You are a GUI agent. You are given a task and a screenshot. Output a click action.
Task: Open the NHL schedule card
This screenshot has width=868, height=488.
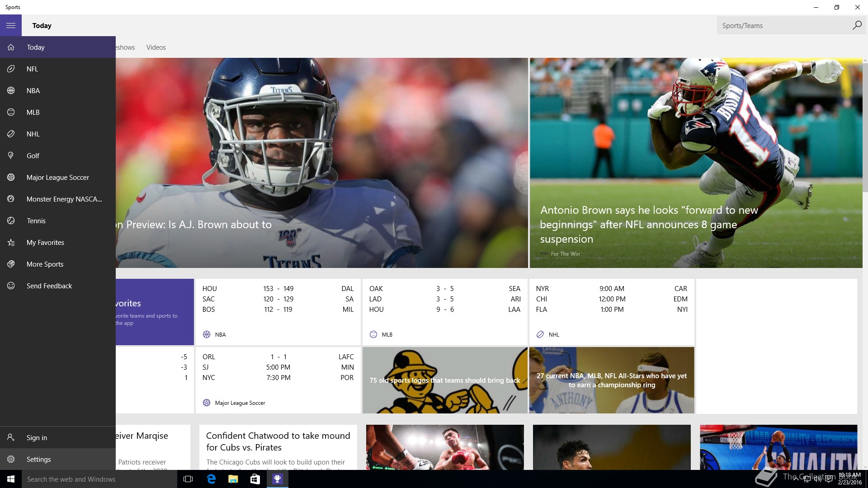[x=612, y=312]
